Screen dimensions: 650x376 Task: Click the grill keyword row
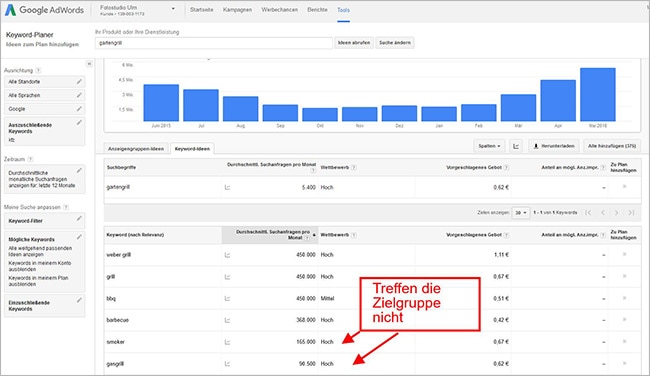point(372,277)
